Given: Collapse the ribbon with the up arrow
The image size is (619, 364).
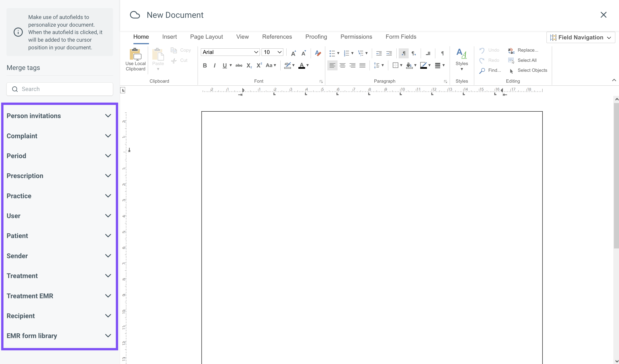Looking at the screenshot, I should [x=614, y=80].
